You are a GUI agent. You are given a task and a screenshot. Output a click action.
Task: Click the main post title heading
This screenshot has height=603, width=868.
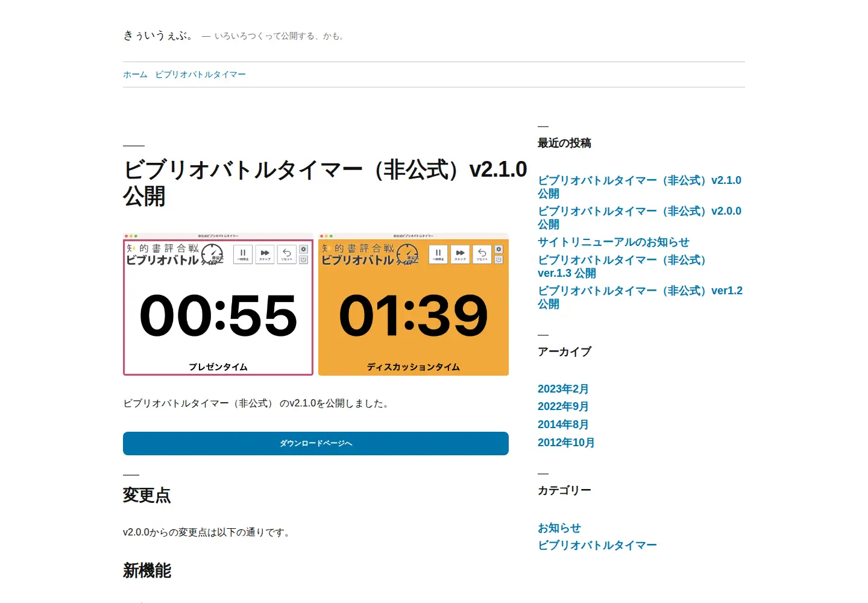click(325, 183)
